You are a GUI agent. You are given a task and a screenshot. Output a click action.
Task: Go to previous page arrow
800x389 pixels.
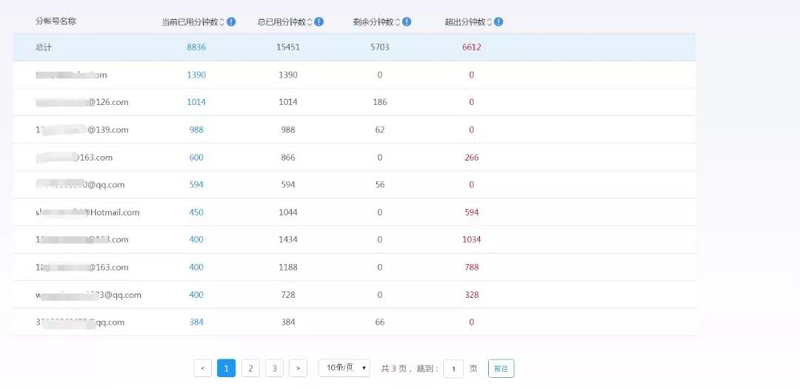click(x=203, y=368)
